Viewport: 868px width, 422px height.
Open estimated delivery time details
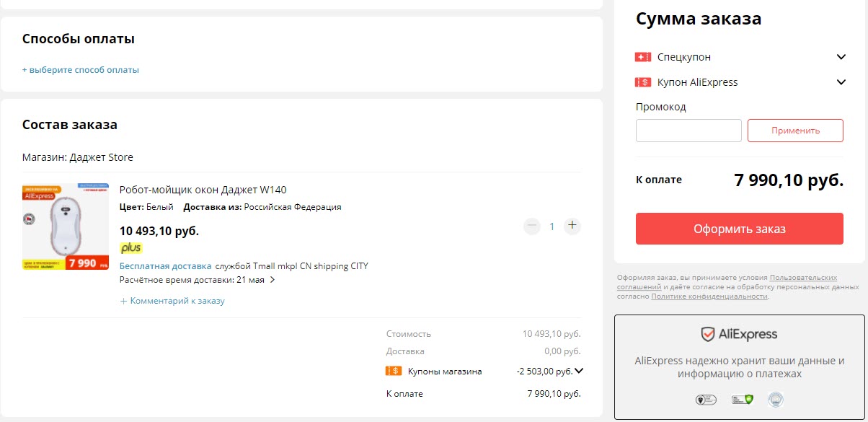[273, 280]
